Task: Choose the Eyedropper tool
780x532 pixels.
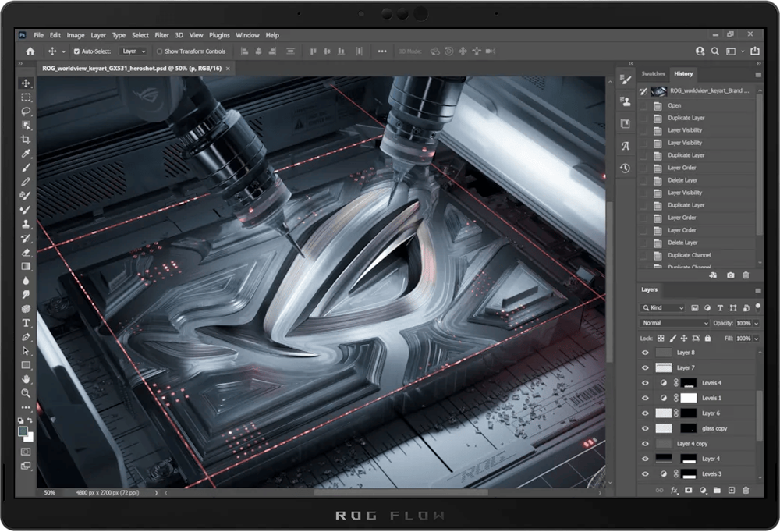Action: click(26, 153)
